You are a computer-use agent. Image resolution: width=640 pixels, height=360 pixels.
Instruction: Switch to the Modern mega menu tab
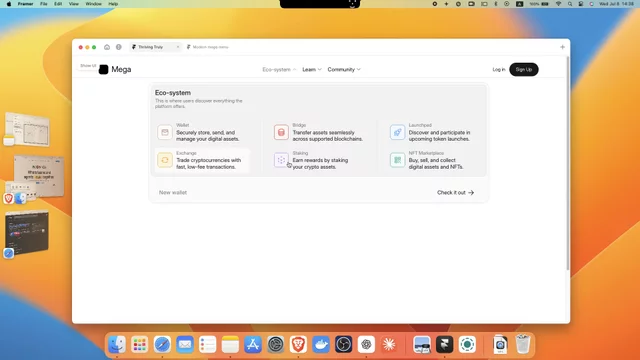click(x=208, y=47)
